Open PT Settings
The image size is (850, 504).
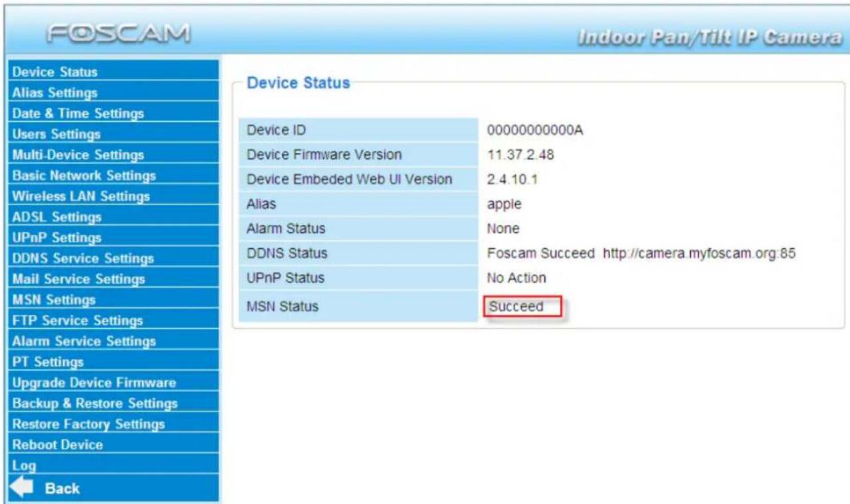pos(48,362)
